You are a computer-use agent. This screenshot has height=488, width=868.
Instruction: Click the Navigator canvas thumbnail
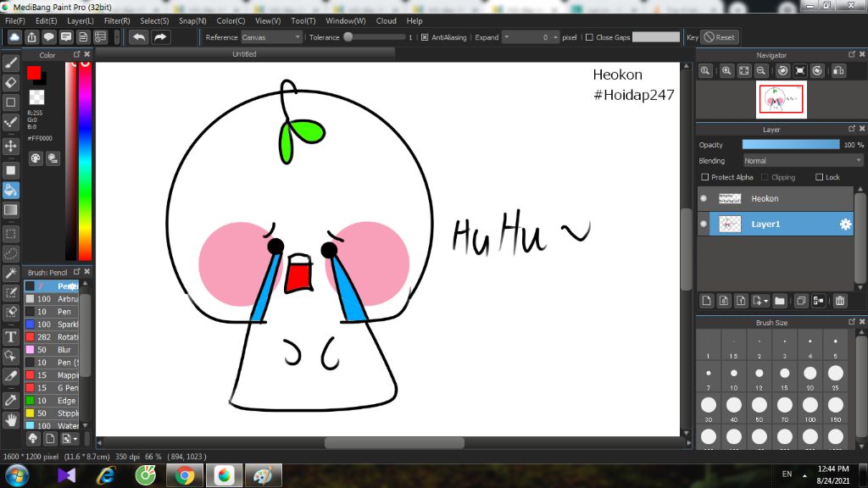point(781,100)
